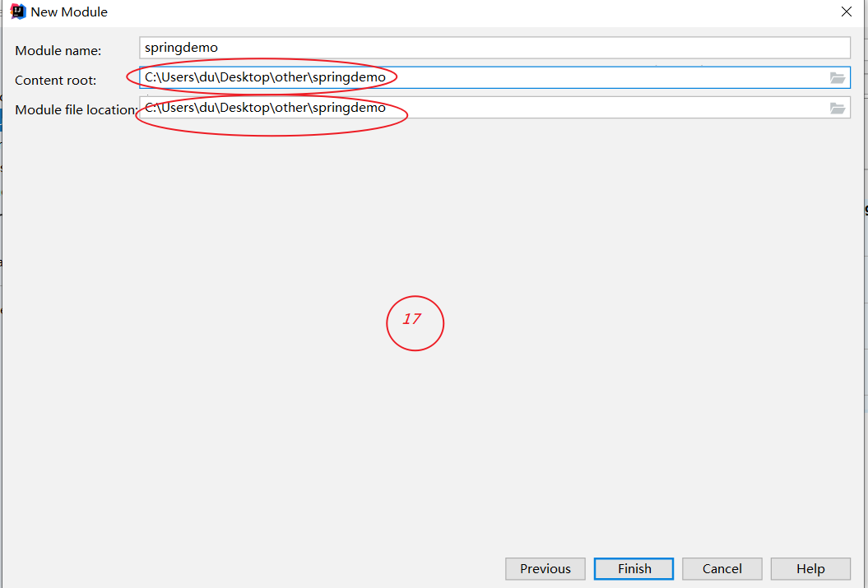Image resolution: width=868 pixels, height=588 pixels.
Task: Go back with the Previous button
Action: pyautogui.click(x=545, y=568)
